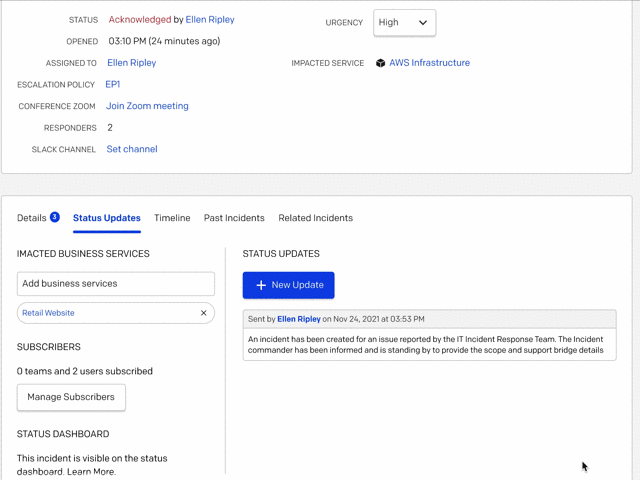Open the AWS Infrastructure service link
This screenshot has height=480, width=640.
429,63
